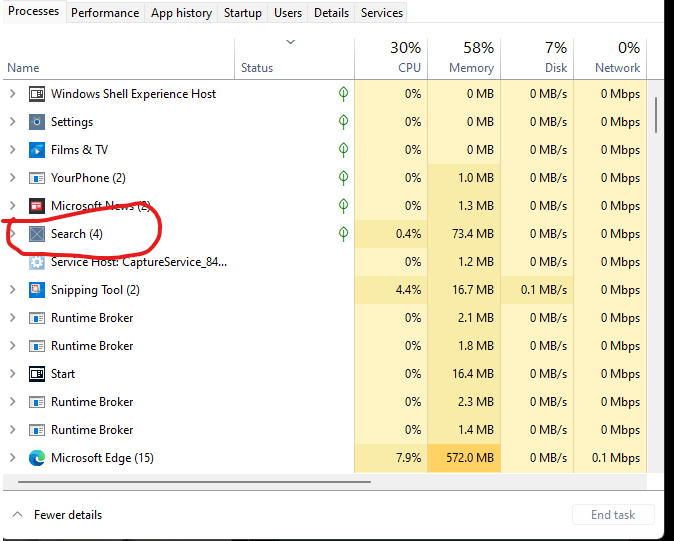Click the Windows Shell Experience Host icon
The height and width of the screenshot is (541, 674).
click(x=37, y=94)
